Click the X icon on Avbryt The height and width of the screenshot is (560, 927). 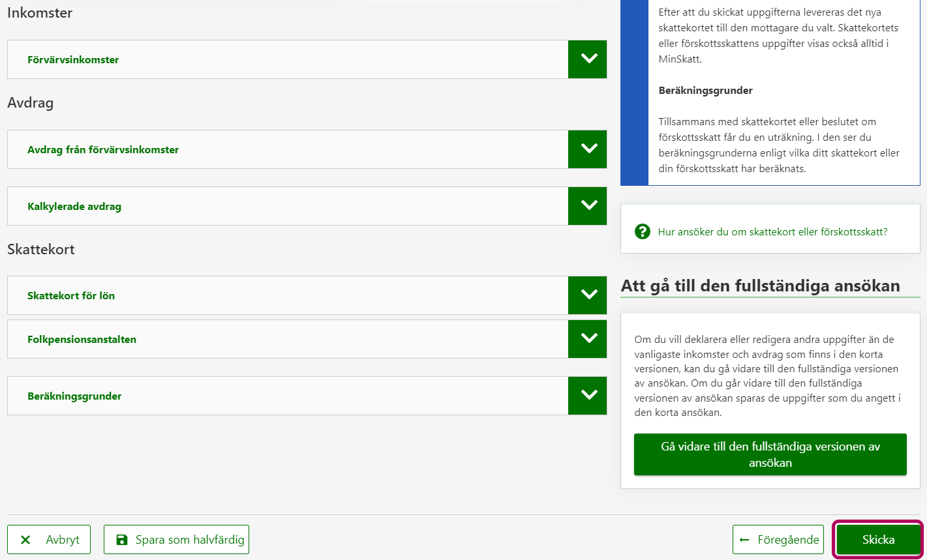pos(25,540)
